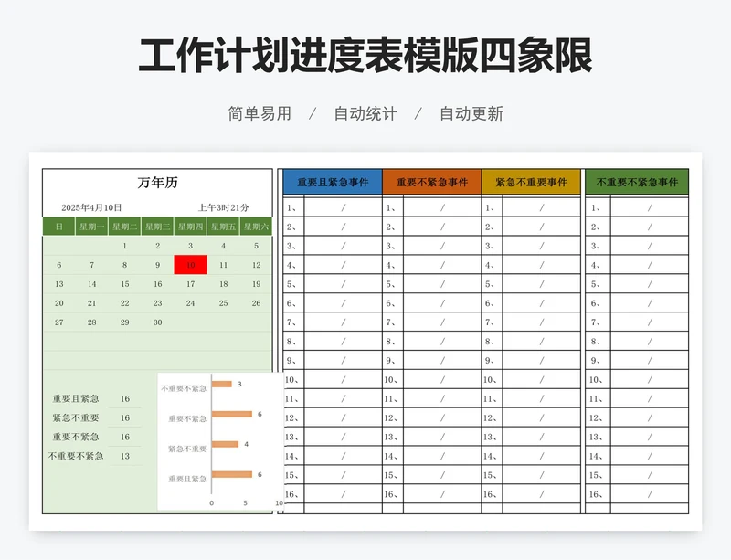Click the 上午3时21分 time cell
Image resolution: width=731 pixels, height=560 pixels.
coord(223,207)
